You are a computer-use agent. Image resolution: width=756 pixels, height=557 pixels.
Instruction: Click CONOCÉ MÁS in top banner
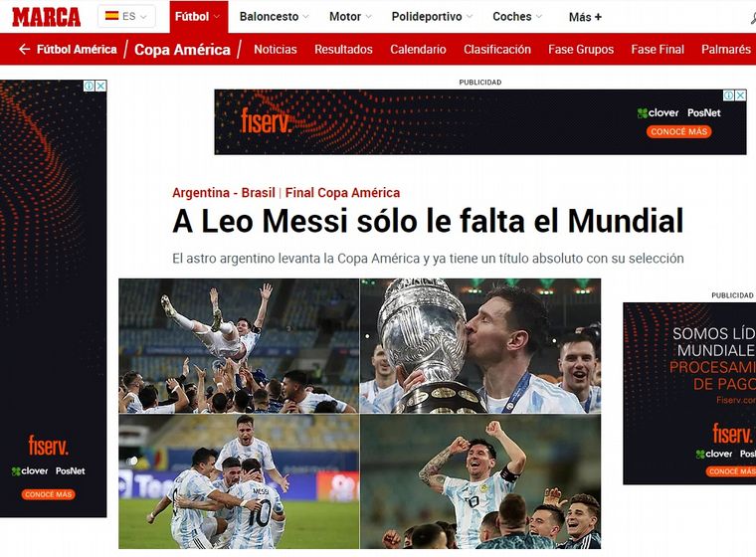(x=678, y=131)
